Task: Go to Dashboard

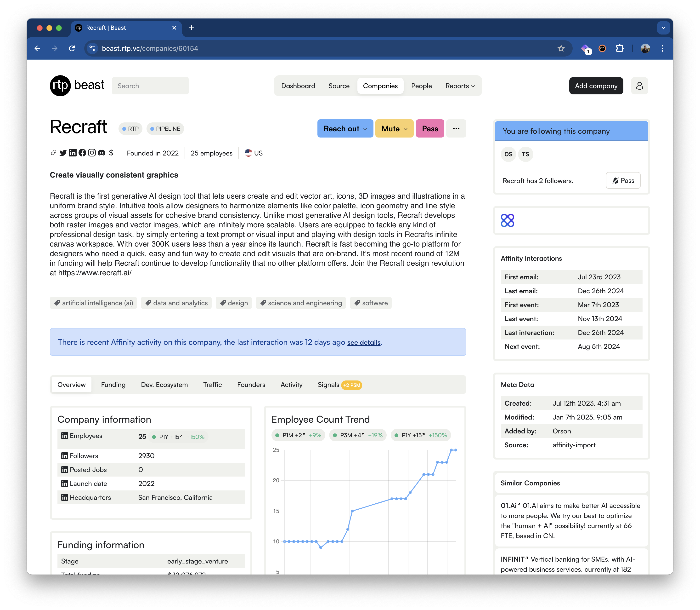Action: tap(298, 86)
